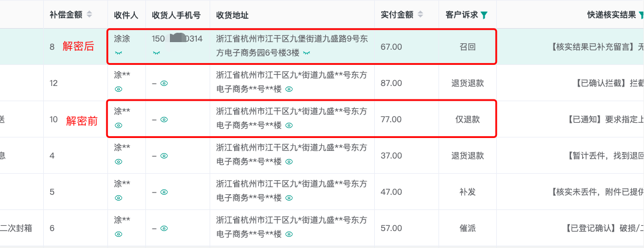This screenshot has width=644, height=248.
Task: Reveal recipient name in 87.00 row
Action: pos(119,89)
